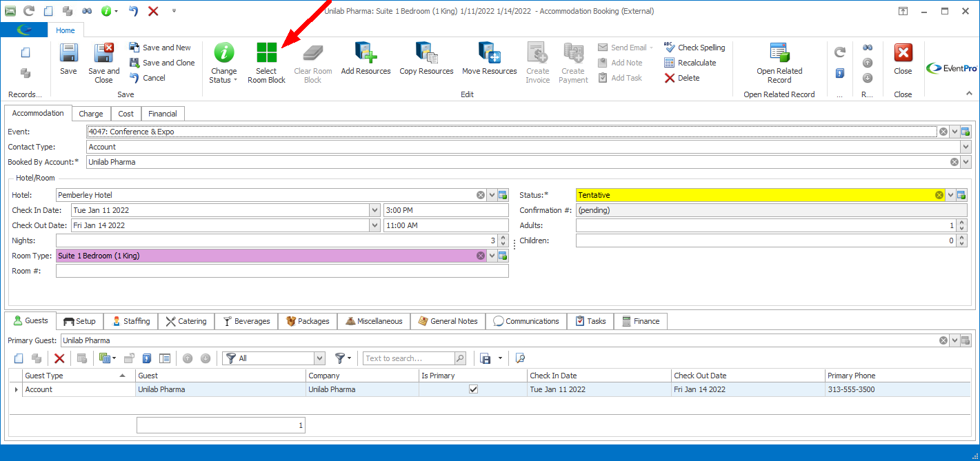Choose Save and Clone in the ribbon
This screenshot has width=980, height=461.
point(162,63)
